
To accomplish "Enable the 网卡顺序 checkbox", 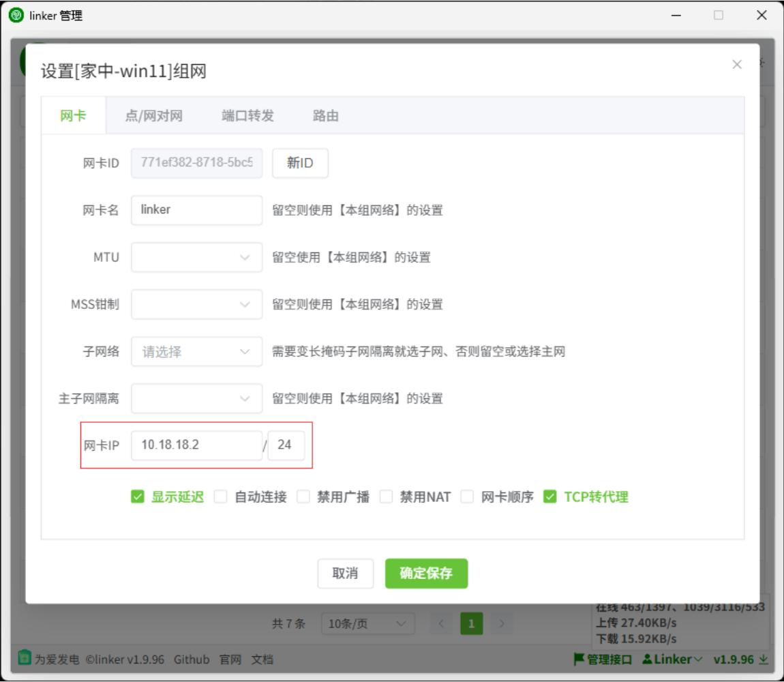I will [467, 497].
